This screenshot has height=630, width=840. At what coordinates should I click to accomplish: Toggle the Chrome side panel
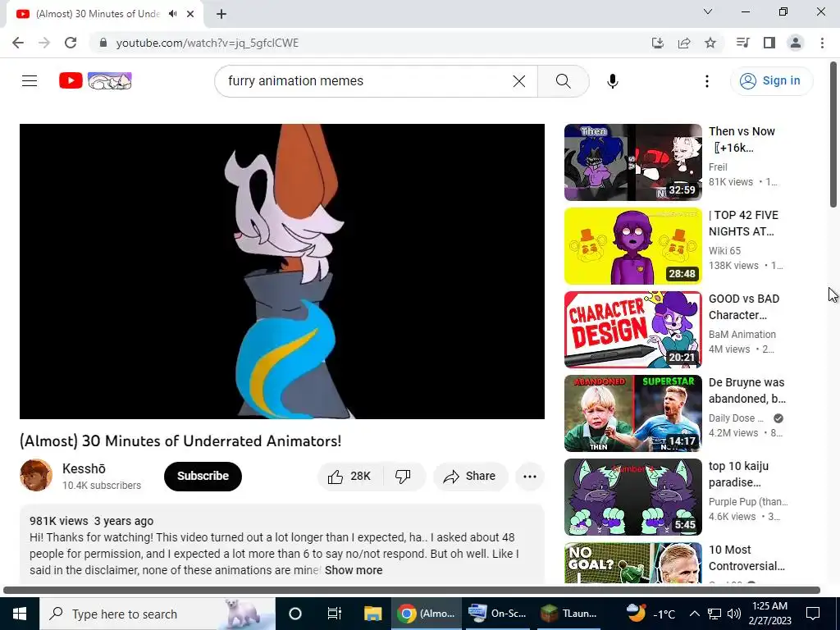pyautogui.click(x=769, y=43)
